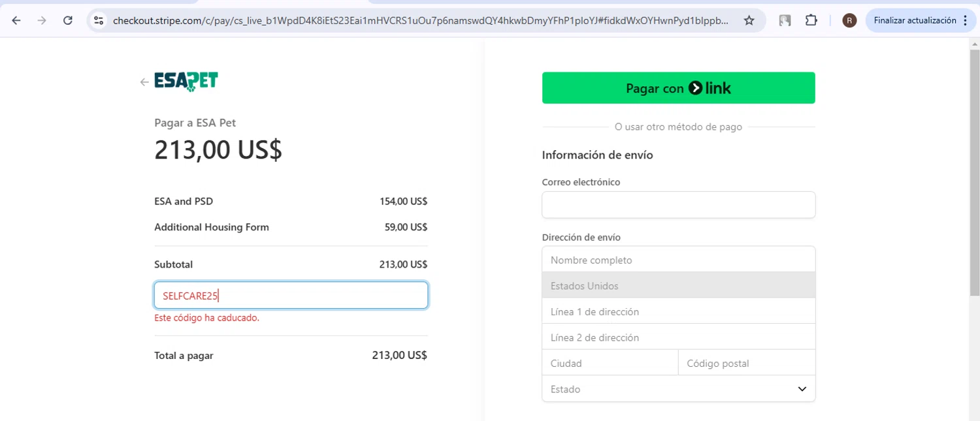Click the Correo electrónico input field
This screenshot has height=421, width=980.
click(678, 205)
